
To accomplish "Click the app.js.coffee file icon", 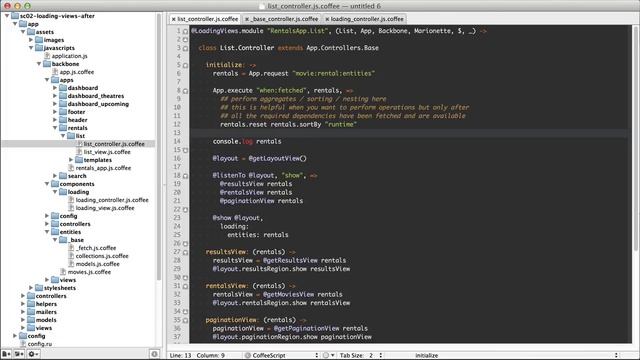I will 55,72.
